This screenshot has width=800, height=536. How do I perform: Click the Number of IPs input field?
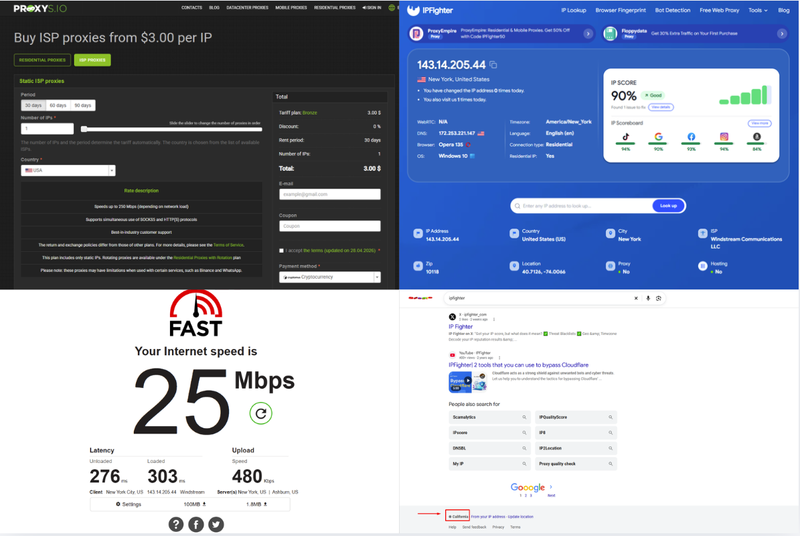coord(47,129)
